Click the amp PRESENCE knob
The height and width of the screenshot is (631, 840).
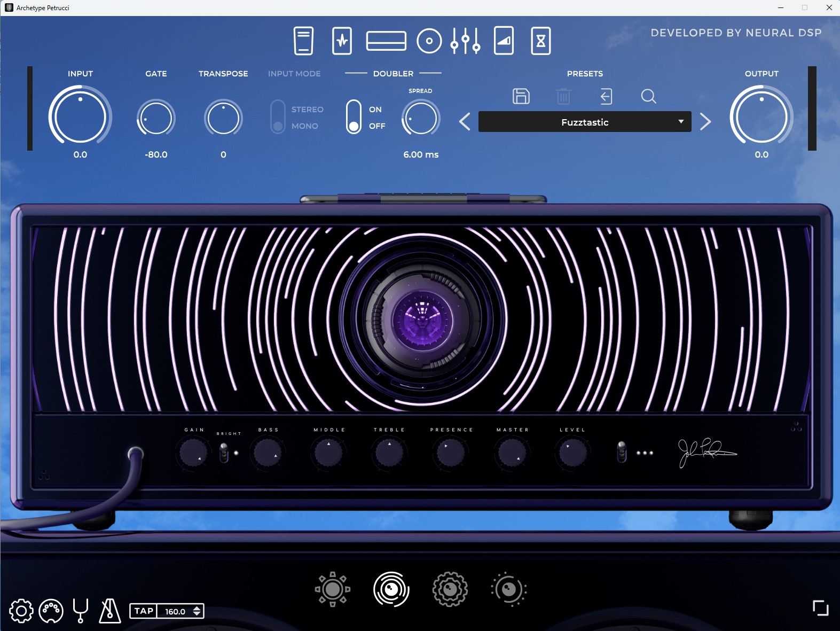point(451,453)
